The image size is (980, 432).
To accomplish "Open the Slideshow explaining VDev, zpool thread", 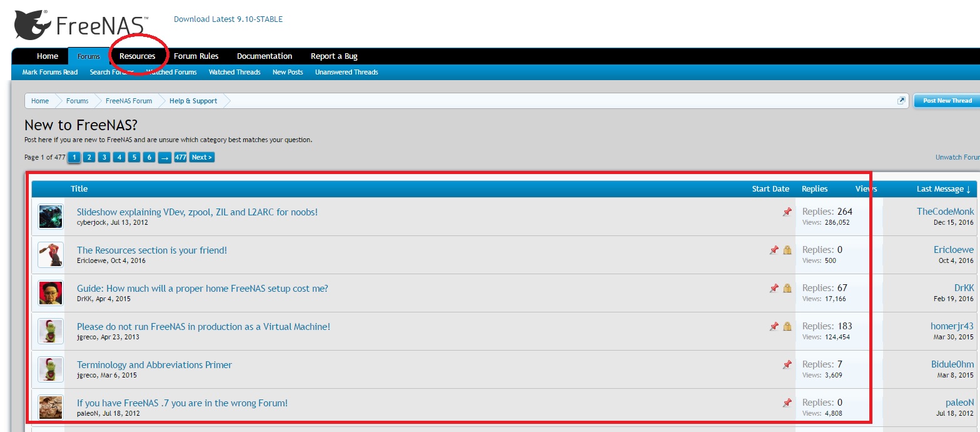I will 197,212.
